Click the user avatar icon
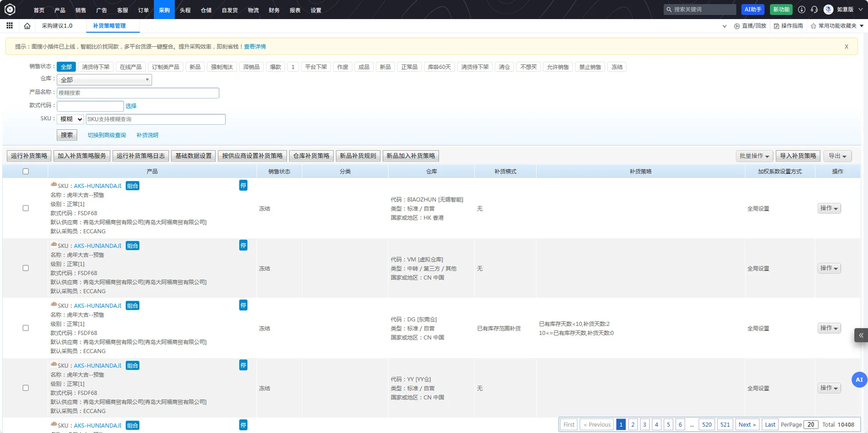 pos(829,10)
